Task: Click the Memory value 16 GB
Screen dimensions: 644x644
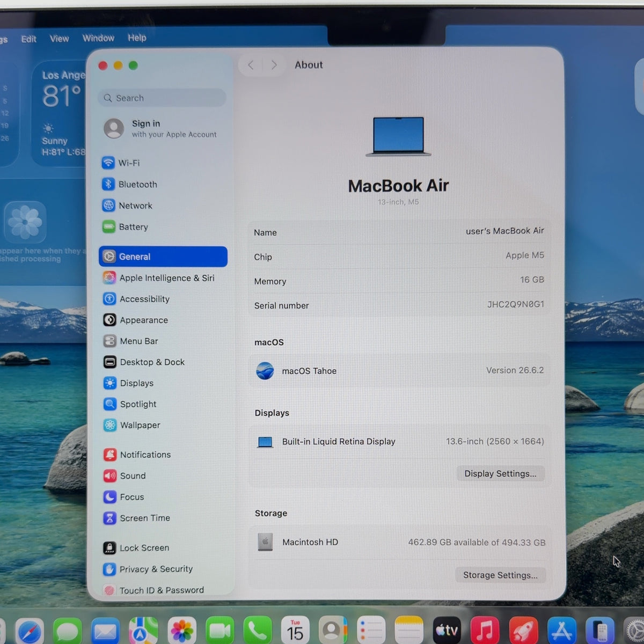Action: tap(532, 280)
